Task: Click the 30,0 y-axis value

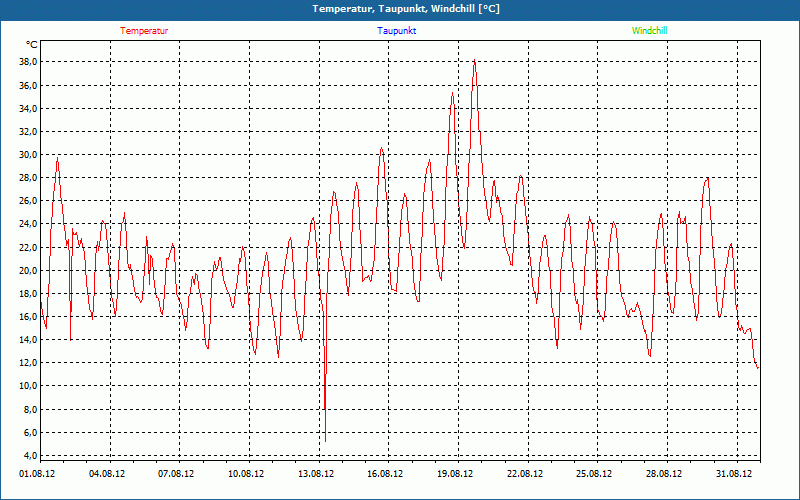Action: 28,155
